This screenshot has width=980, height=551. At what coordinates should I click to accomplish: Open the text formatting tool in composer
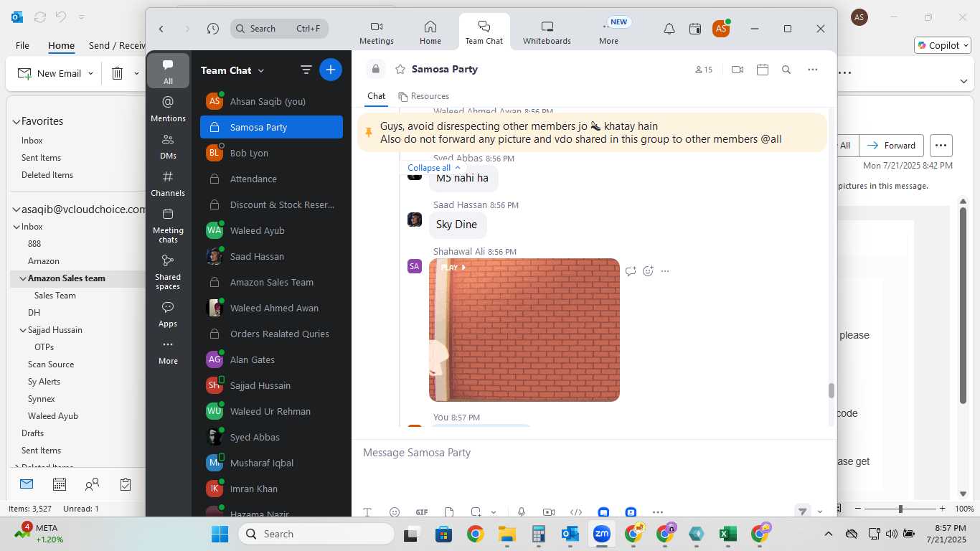coord(367,512)
